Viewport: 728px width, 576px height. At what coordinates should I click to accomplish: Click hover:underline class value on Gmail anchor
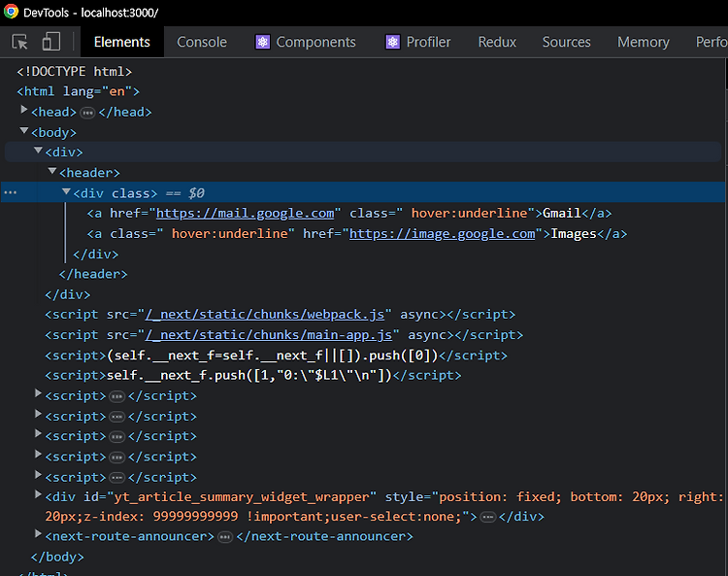pyautogui.click(x=470, y=214)
